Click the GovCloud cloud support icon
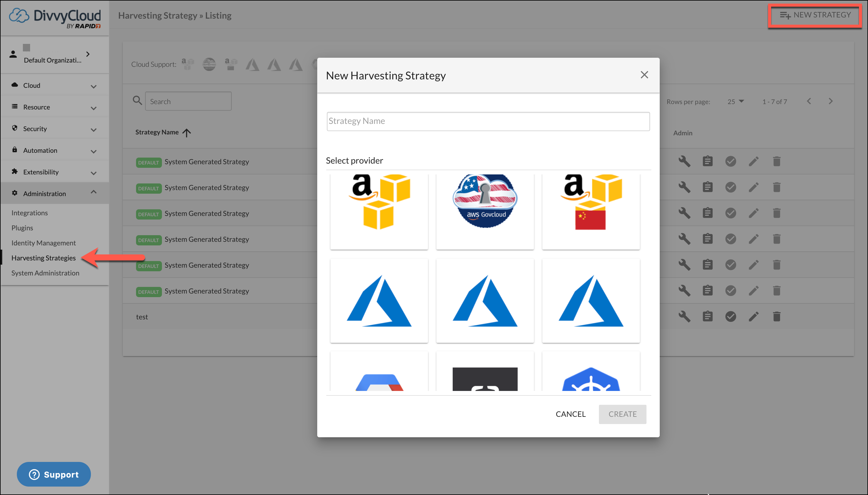 click(x=209, y=64)
